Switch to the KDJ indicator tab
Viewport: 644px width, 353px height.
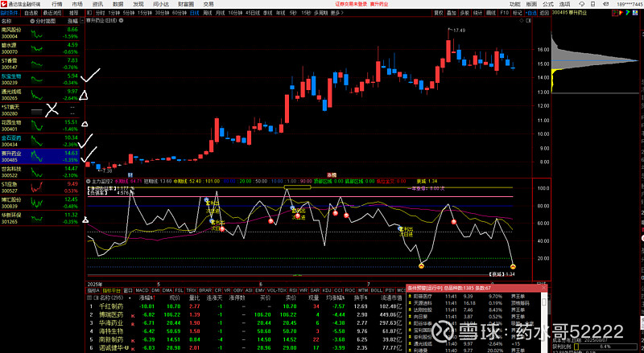[327, 290]
